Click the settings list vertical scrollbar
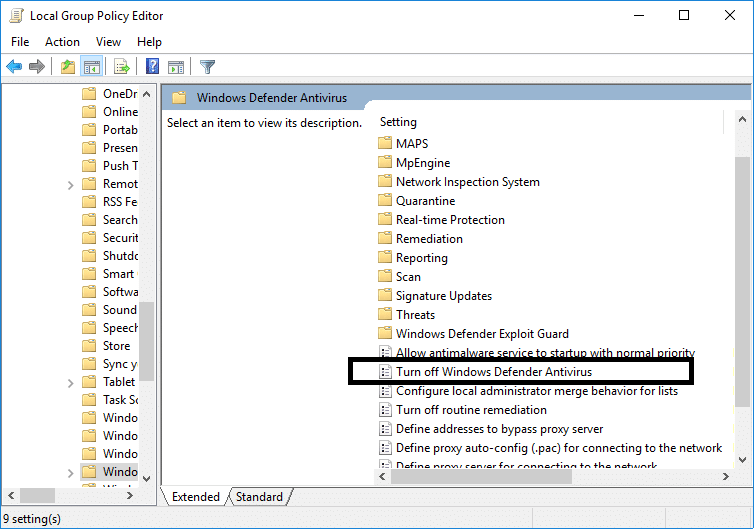Viewport: 754px width, 529px height. pyautogui.click(x=741, y=280)
